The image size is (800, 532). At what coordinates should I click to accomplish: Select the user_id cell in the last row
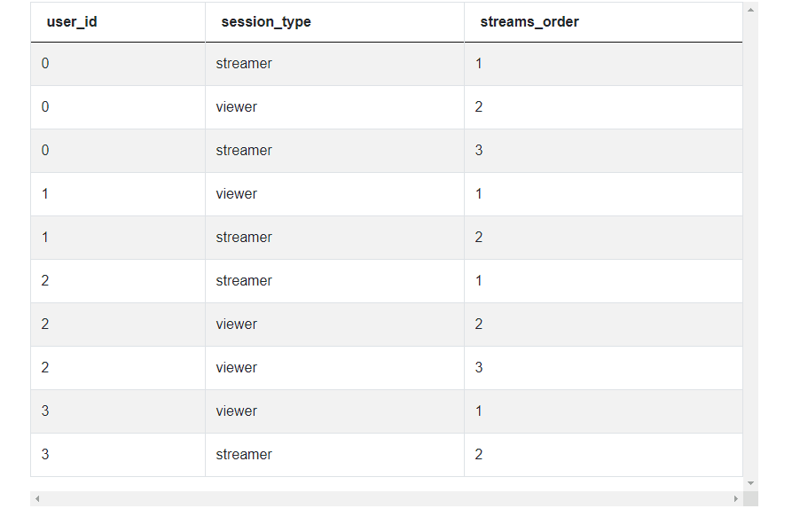coord(45,455)
